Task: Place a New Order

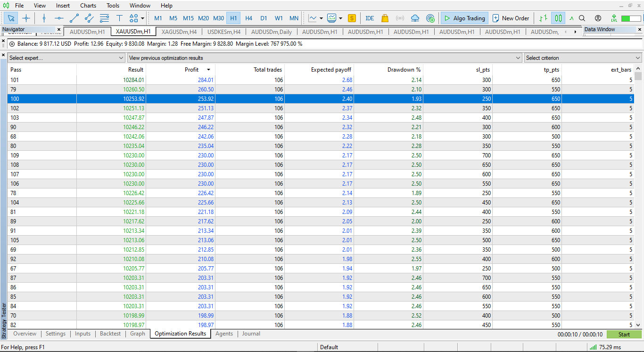Action: [511, 18]
